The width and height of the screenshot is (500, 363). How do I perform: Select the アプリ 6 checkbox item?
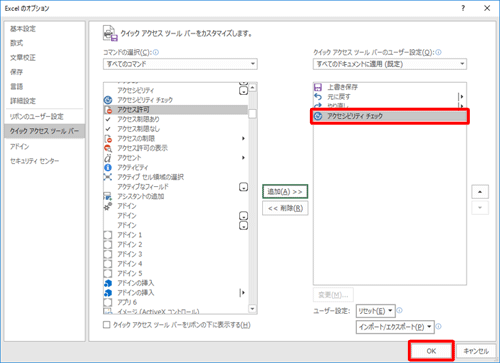[176, 302]
